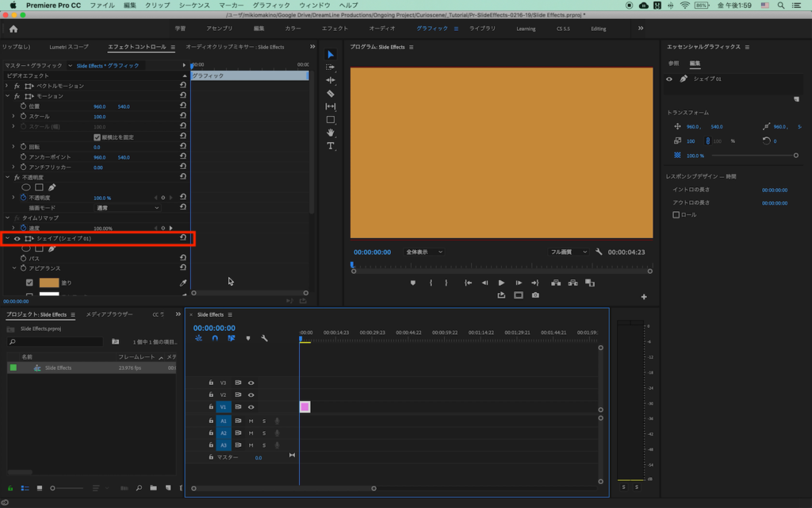This screenshot has height=508, width=812.
Task: Open Program monitor wrench settings
Action: (597, 252)
